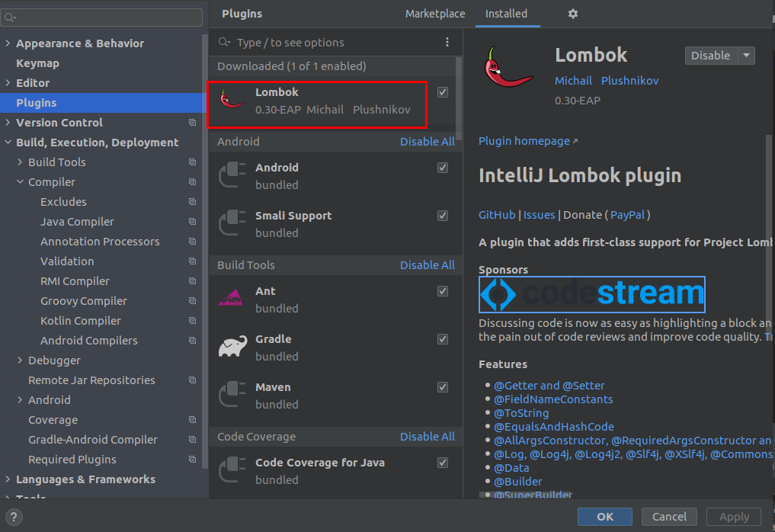The image size is (775, 532).
Task: Click the Lombok chili pepper list icon
Action: click(232, 101)
